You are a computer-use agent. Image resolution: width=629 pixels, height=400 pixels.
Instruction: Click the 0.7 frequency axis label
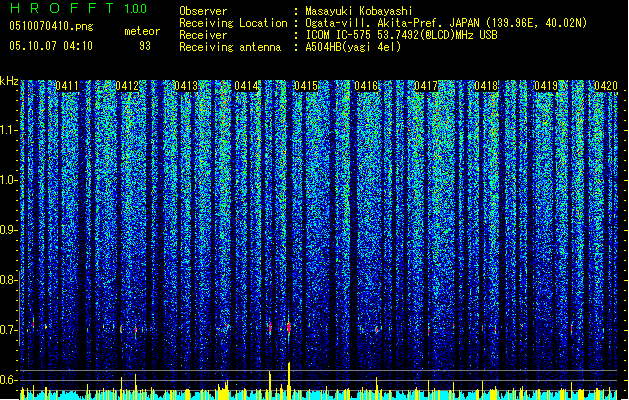click(x=8, y=330)
